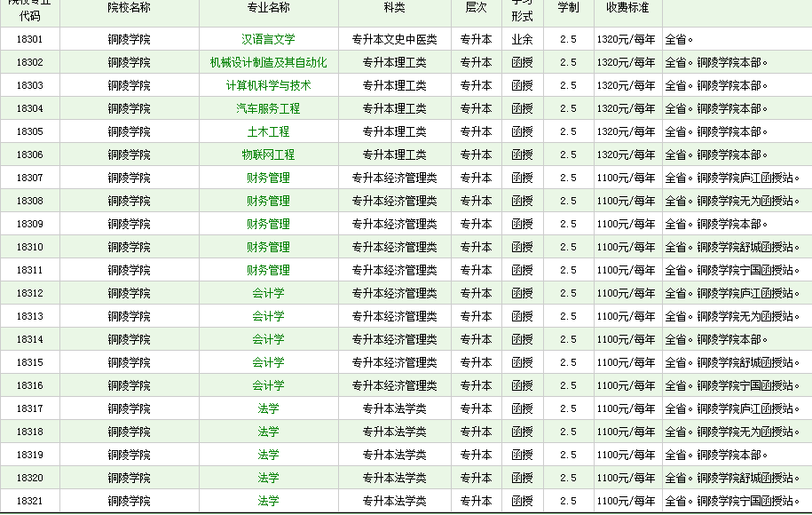The height and width of the screenshot is (515, 812).
Task: Open 财务管理 link in row 18311
Action: [x=268, y=271]
